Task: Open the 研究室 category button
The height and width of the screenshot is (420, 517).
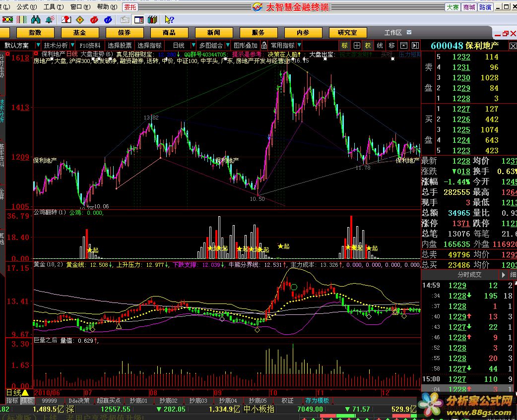Action: click(x=347, y=32)
